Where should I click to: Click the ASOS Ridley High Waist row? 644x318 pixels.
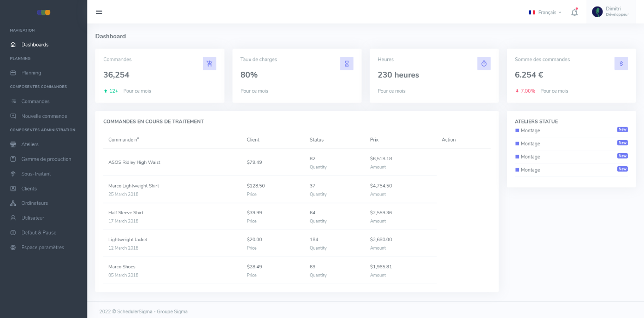(270, 162)
